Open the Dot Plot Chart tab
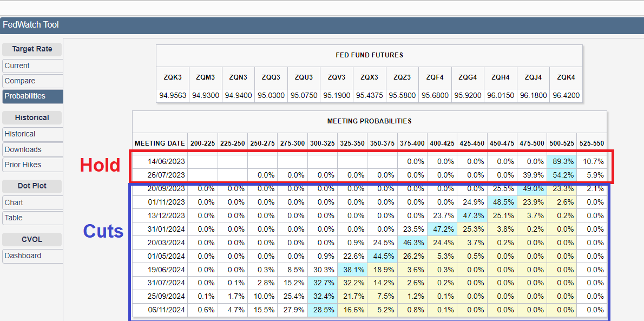 (x=32, y=202)
